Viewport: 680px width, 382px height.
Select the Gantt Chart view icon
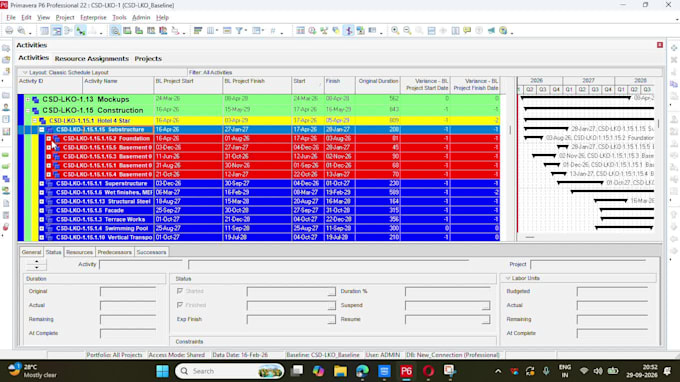coord(56,30)
